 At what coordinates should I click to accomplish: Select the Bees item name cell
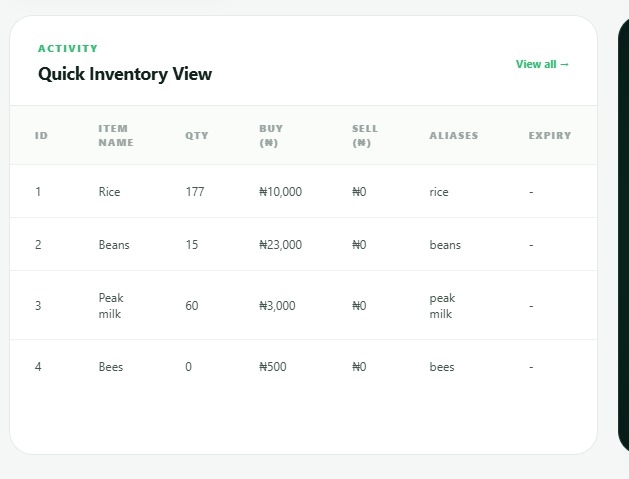(111, 367)
